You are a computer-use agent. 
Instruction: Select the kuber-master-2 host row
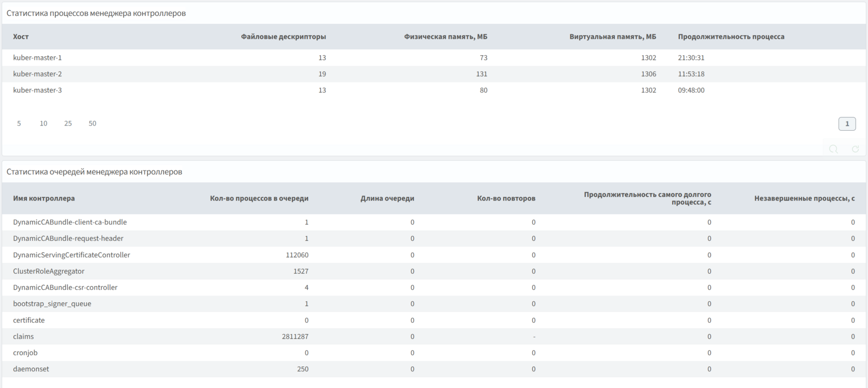37,74
